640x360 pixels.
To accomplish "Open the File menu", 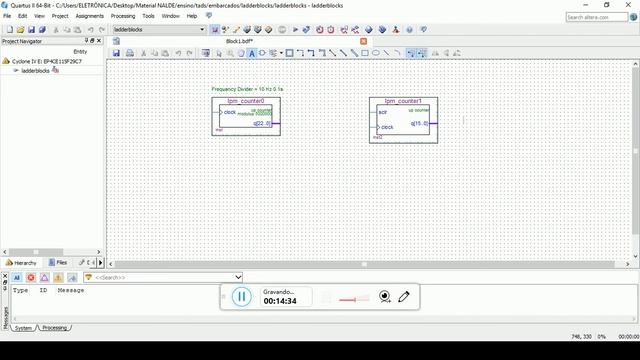I will click(7, 16).
